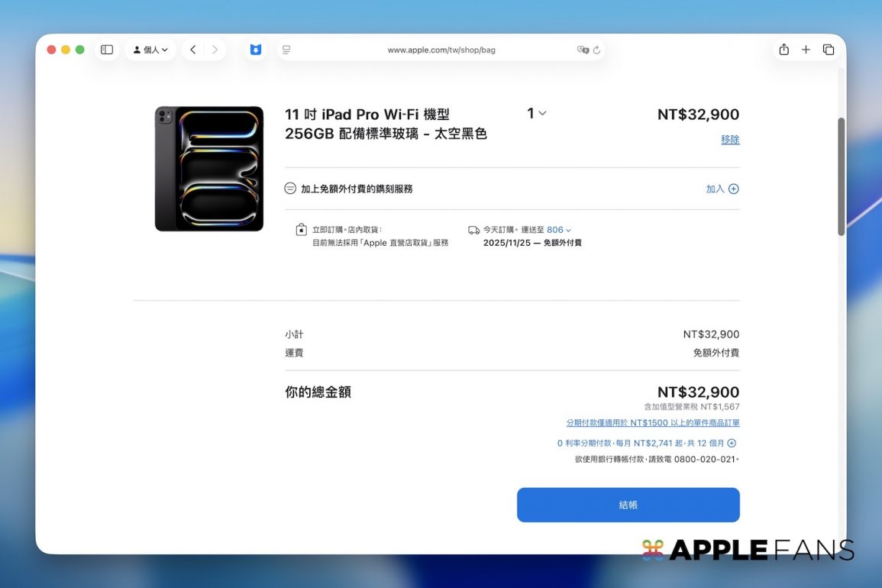Open the page reader menu icon

(286, 50)
